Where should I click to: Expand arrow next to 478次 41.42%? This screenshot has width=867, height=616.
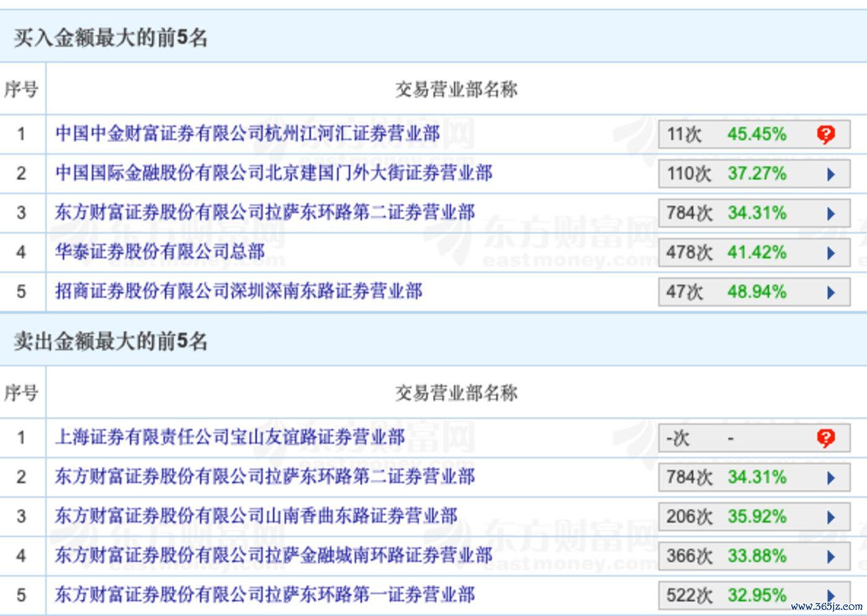831,253
